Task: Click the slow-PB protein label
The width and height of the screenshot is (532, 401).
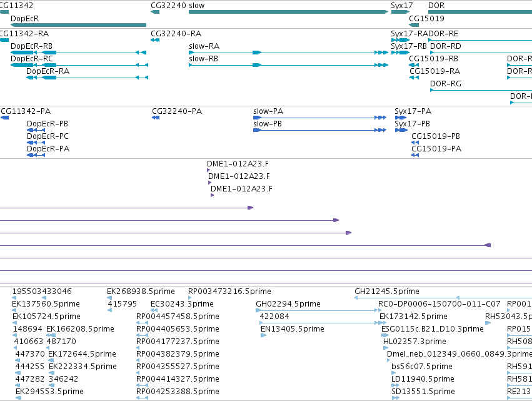Action: pos(268,124)
